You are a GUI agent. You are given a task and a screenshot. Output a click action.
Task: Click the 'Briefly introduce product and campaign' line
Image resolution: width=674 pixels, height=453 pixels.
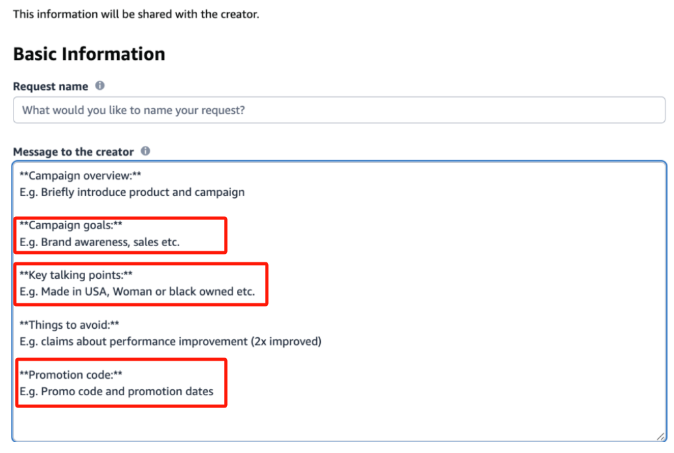point(132,192)
